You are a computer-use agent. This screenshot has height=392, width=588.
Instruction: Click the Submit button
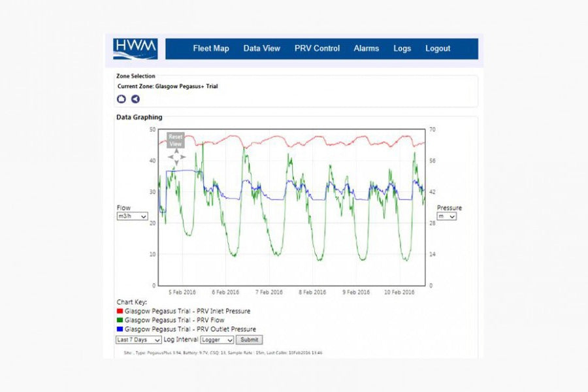[x=249, y=340]
